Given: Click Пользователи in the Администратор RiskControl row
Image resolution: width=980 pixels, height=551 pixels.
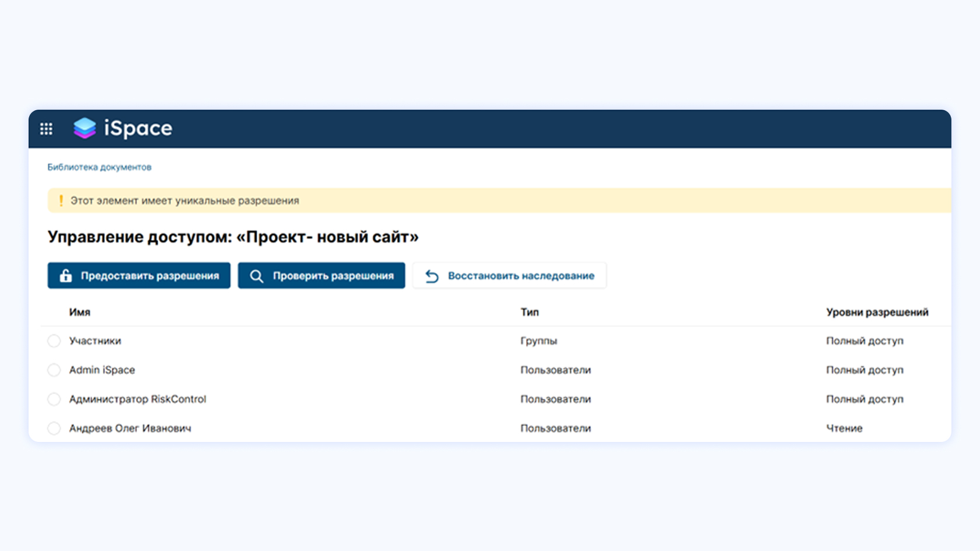Looking at the screenshot, I should coord(556,399).
